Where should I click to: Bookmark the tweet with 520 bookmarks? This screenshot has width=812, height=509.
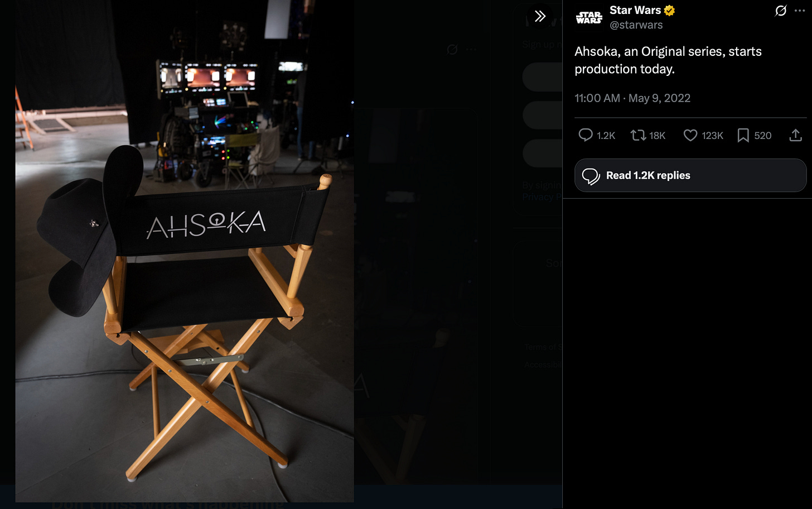click(x=743, y=135)
